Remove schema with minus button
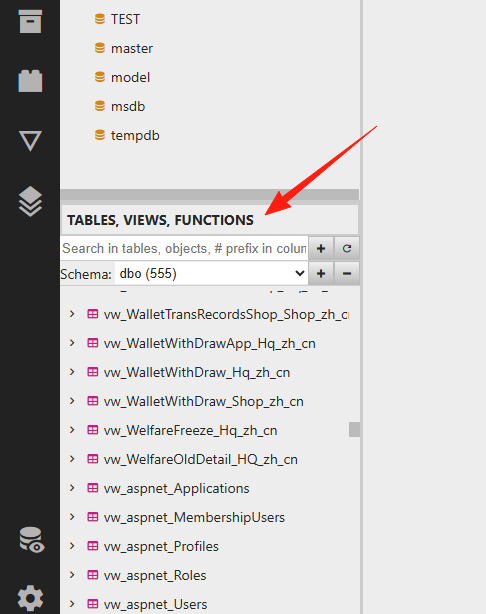 click(347, 273)
